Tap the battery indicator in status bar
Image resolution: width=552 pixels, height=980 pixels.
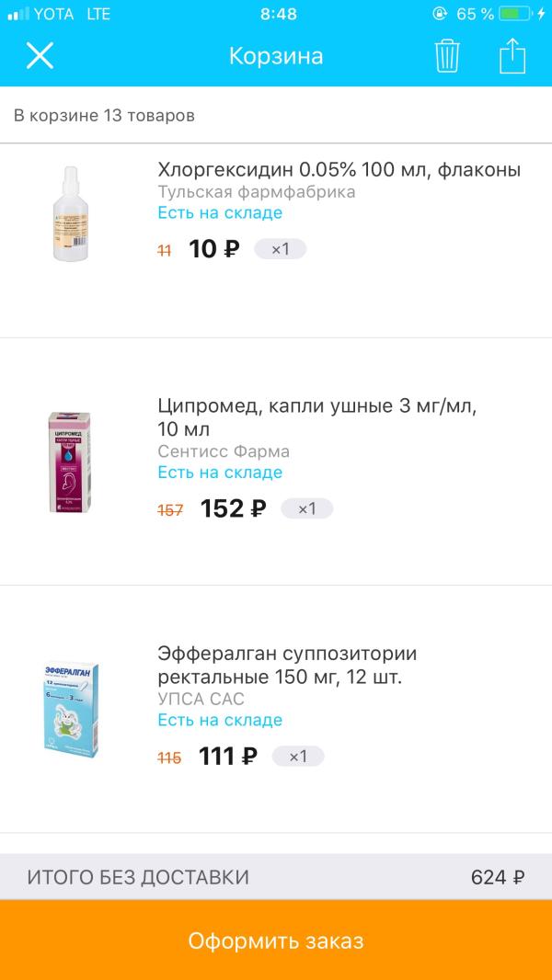[x=516, y=14]
